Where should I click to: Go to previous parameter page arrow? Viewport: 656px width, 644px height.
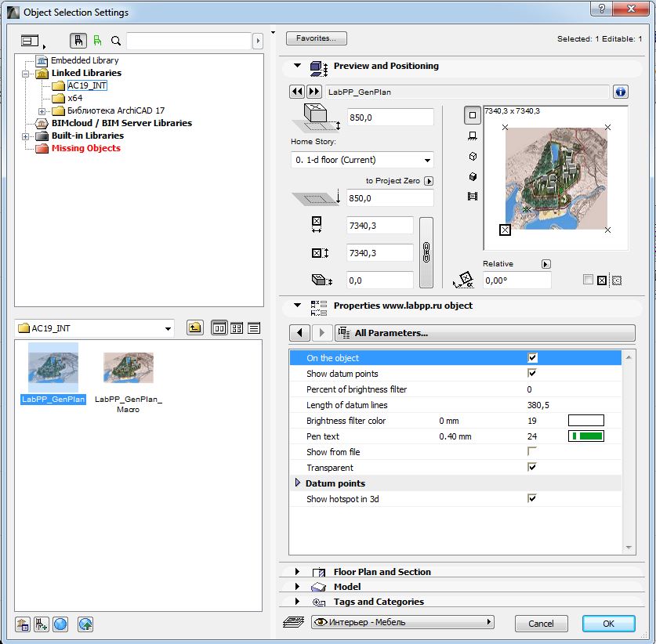point(299,333)
